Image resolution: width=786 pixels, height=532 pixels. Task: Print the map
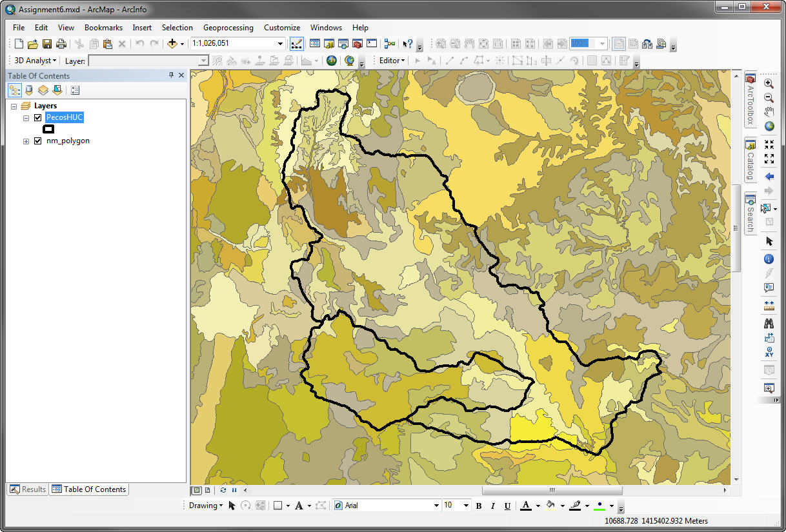(61, 44)
